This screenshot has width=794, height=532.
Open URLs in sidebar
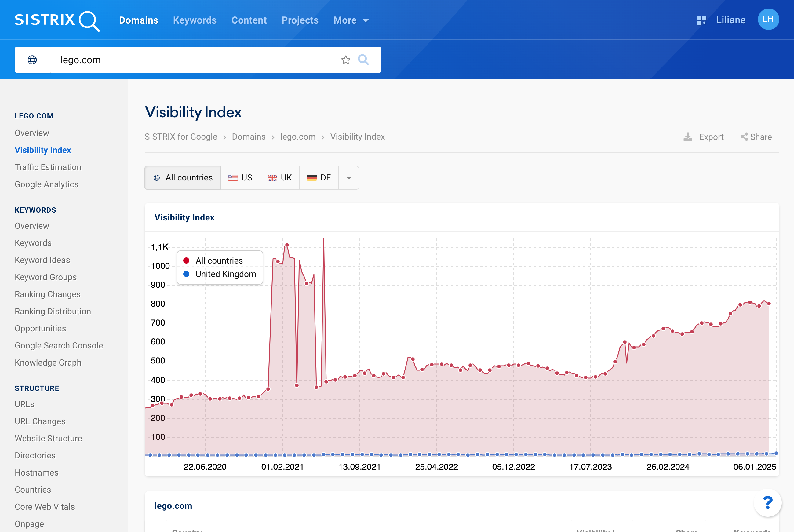[x=24, y=404]
